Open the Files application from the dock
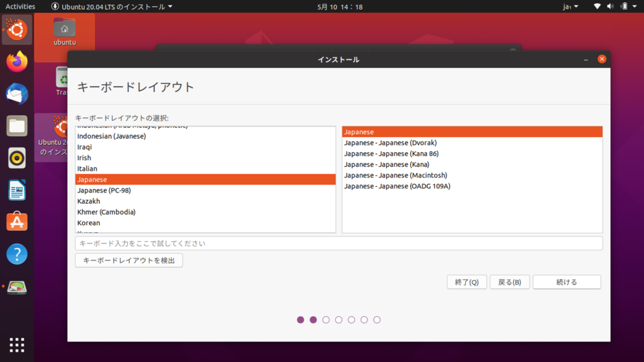The image size is (644, 362). (17, 125)
